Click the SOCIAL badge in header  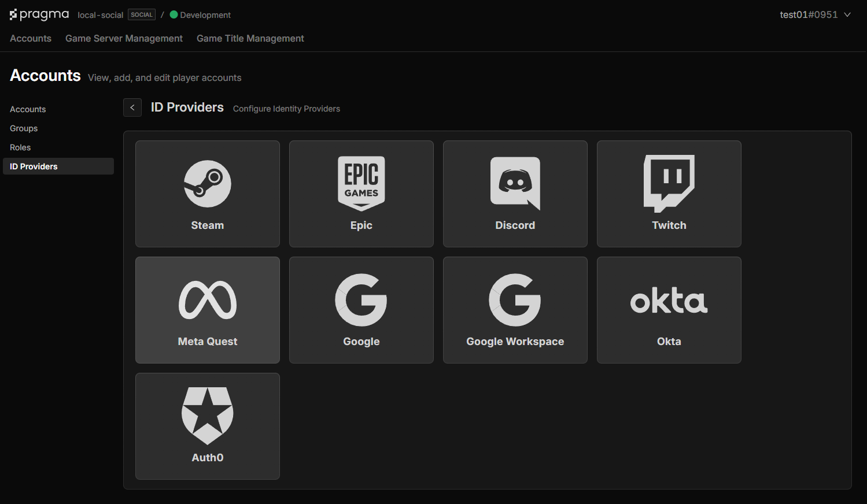(142, 14)
